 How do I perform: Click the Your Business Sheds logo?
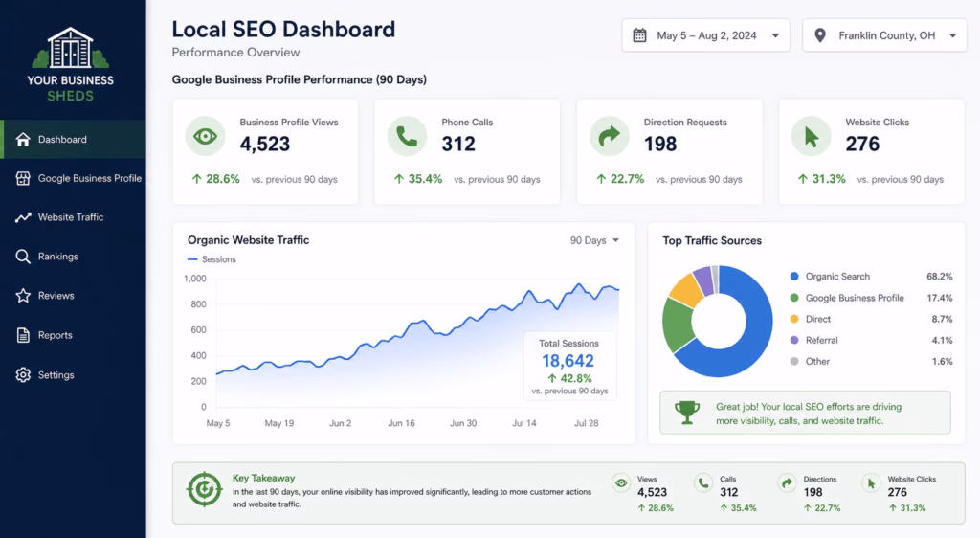71,64
